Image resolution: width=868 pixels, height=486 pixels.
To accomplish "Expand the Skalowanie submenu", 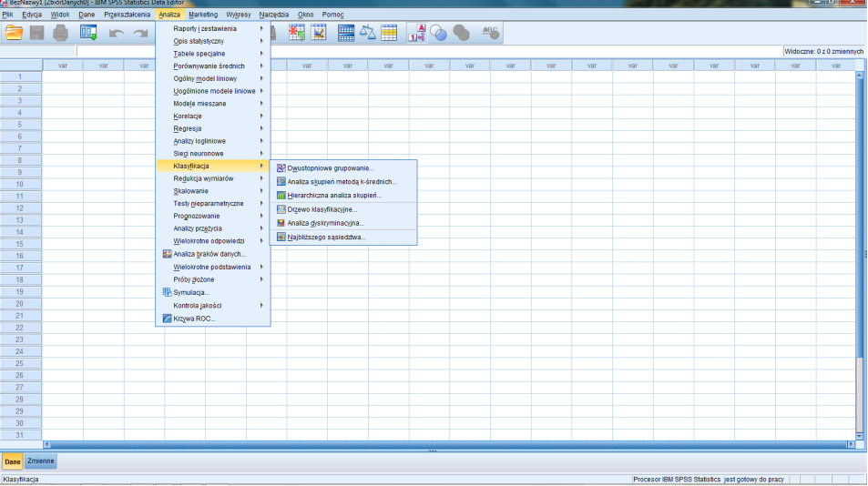I will (x=213, y=191).
